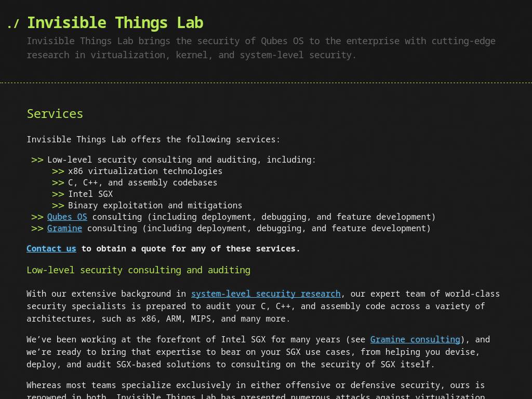The width and height of the screenshot is (532, 399).
Task: Click the "Services" section heading
Action: click(x=55, y=114)
